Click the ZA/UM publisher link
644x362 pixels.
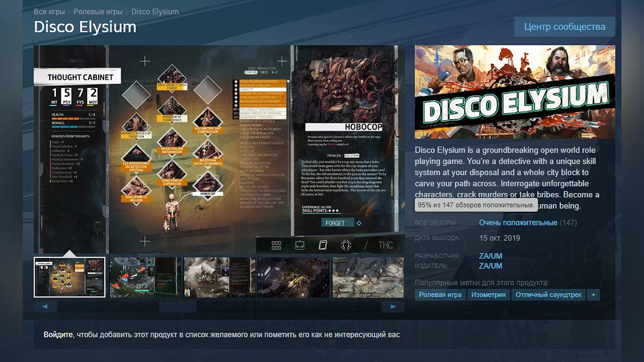(491, 266)
